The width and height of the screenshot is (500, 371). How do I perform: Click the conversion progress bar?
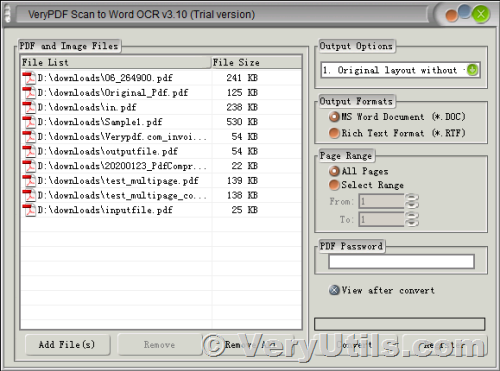[399, 324]
